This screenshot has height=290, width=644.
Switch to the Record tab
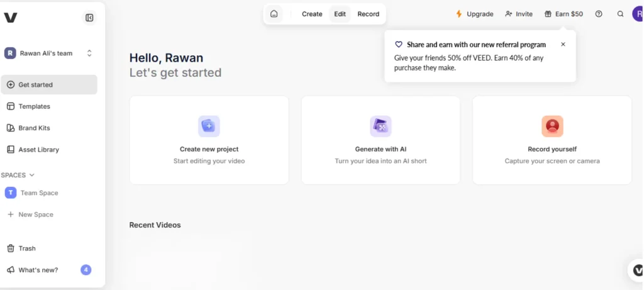(x=369, y=14)
